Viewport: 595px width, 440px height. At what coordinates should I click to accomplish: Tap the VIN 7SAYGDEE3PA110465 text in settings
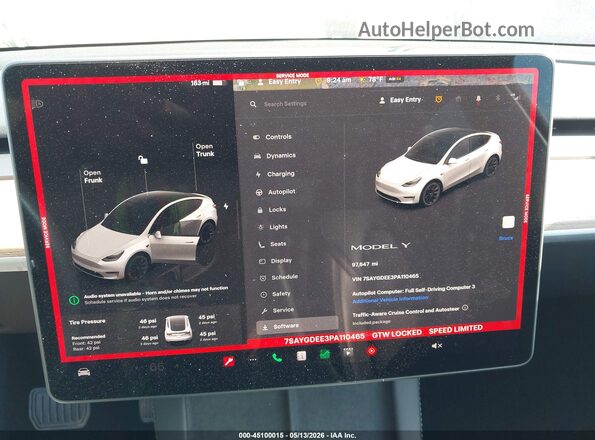(x=385, y=278)
